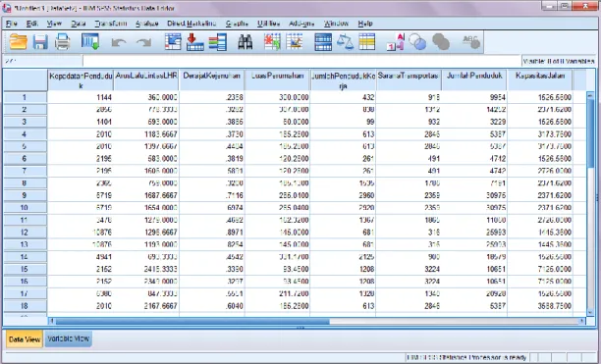
Task: Open the Window menu
Action: [x=336, y=24]
